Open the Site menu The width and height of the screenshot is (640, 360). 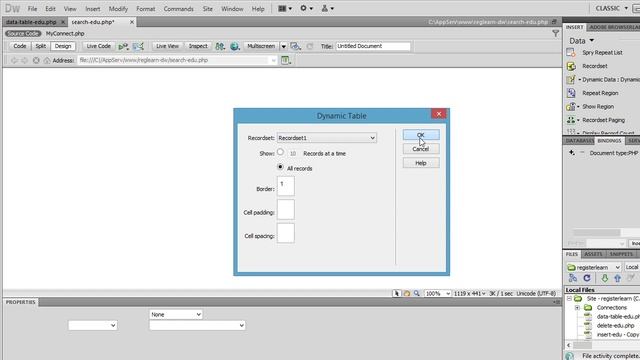coord(208,9)
